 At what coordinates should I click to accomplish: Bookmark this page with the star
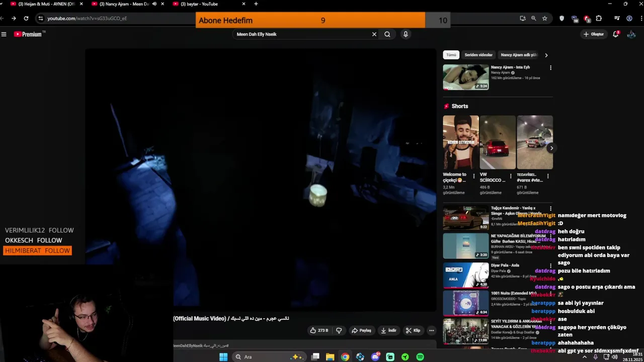(545, 18)
